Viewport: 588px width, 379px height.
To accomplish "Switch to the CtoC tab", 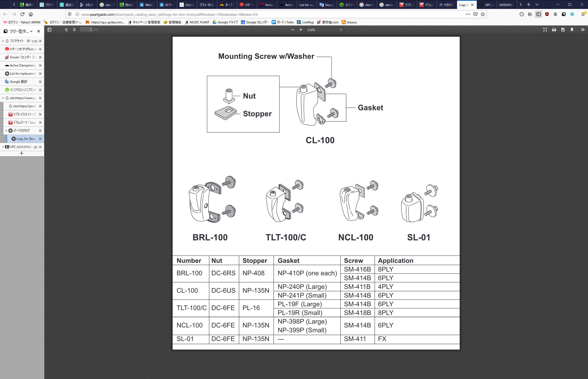I will tap(187, 5).
